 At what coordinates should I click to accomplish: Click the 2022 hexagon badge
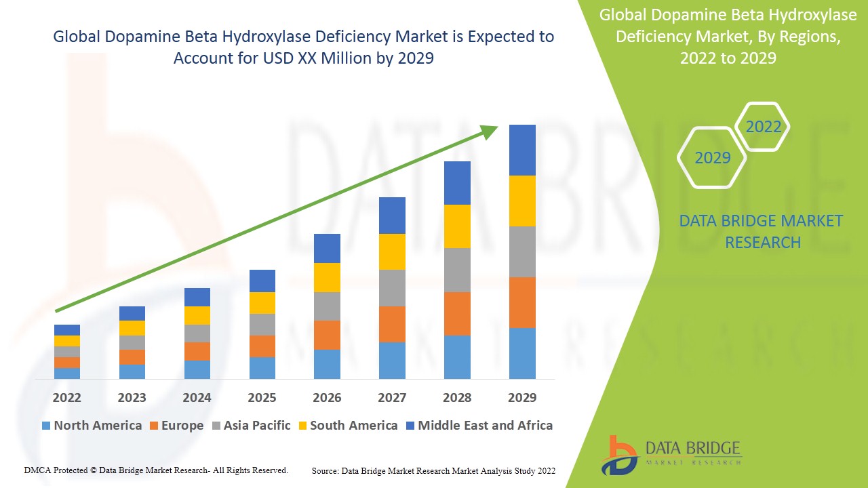tap(763, 127)
